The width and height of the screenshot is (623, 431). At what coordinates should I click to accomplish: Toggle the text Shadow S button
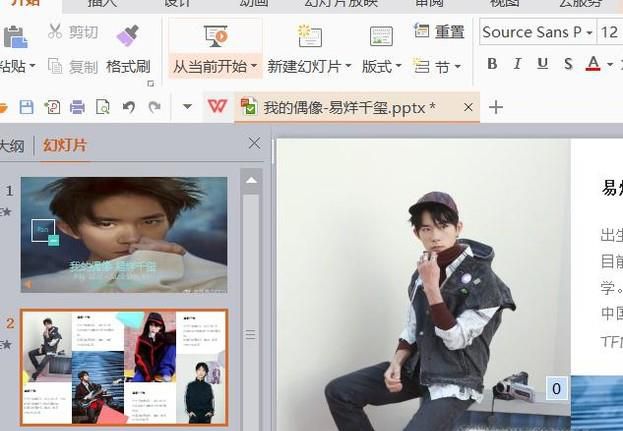pyautogui.click(x=568, y=64)
